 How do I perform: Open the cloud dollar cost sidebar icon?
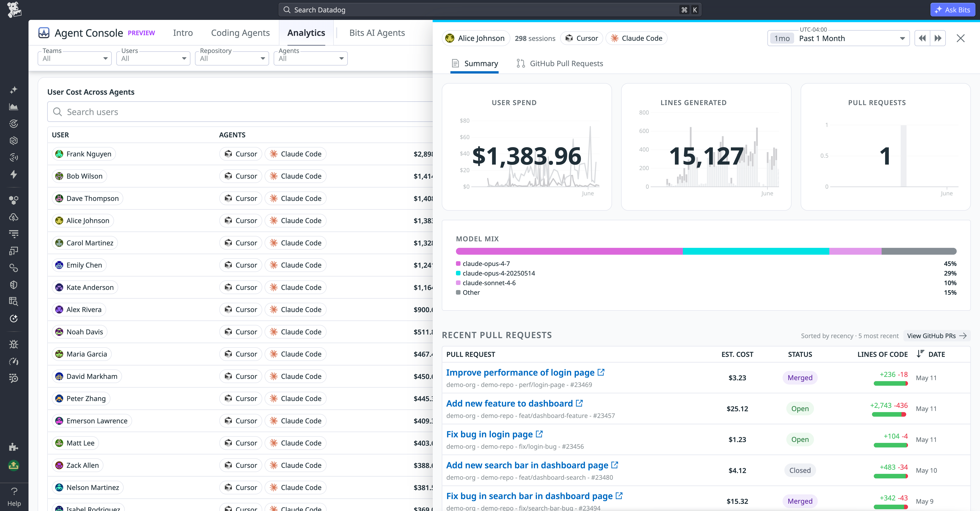(14, 217)
